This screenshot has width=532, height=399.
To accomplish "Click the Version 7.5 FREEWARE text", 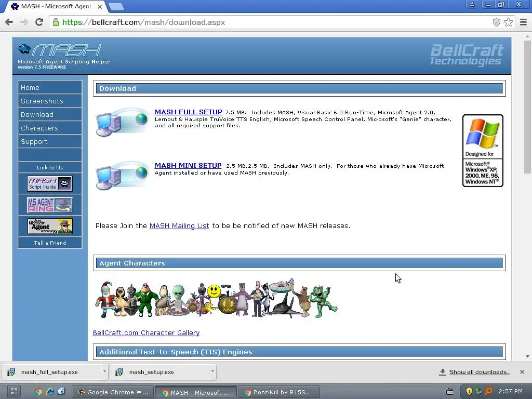I will tap(42, 67).
